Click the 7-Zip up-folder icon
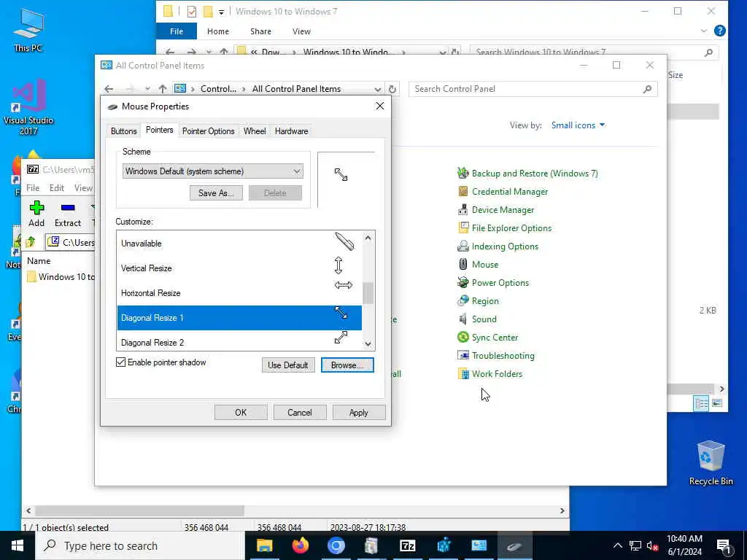Image resolution: width=747 pixels, height=560 pixels. pyautogui.click(x=31, y=242)
